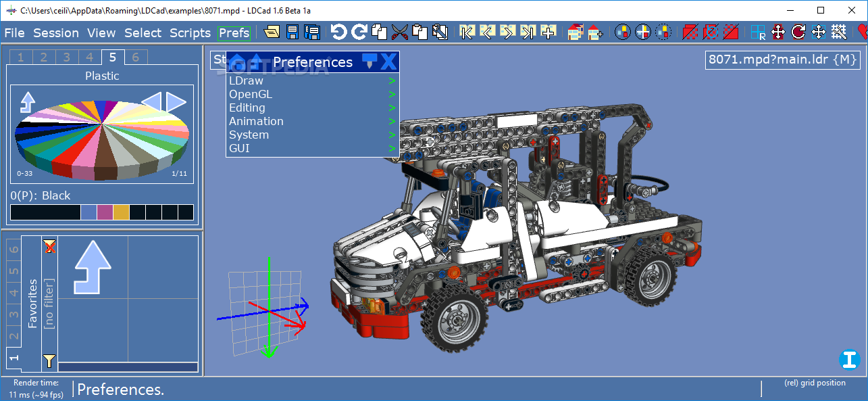Click the multi-paste toolbar icon

point(440,32)
